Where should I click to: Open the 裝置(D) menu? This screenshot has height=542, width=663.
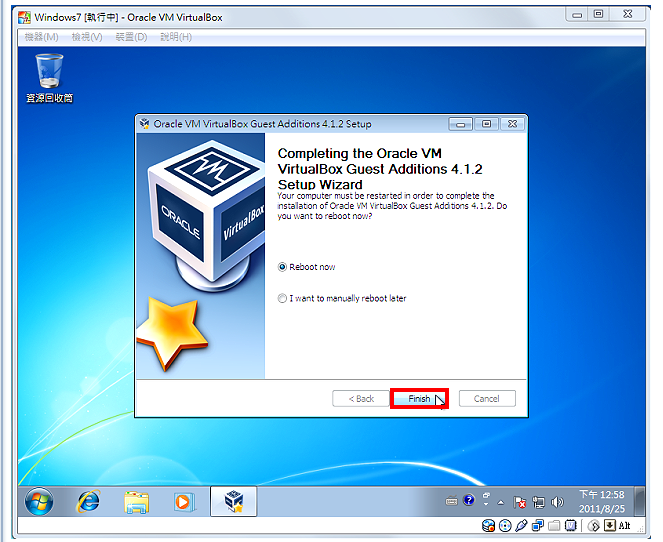coord(132,37)
